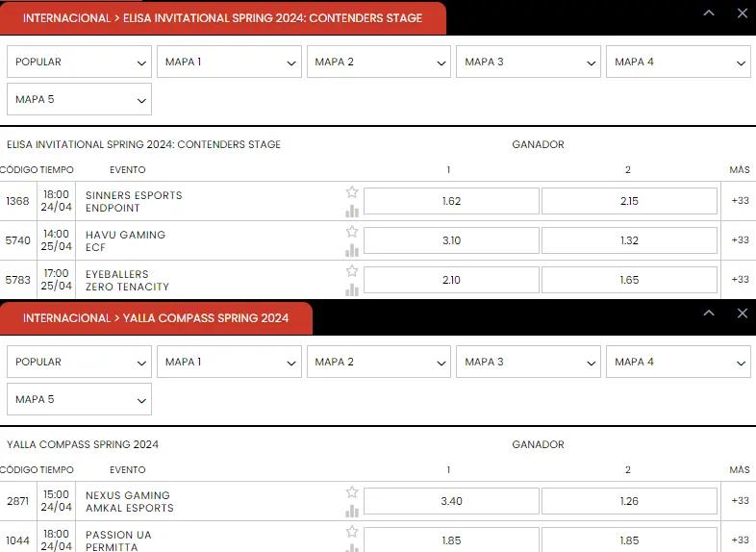Select the Internacional Yalla Compass Spring 2024 tab
756x552 pixels.
[156, 318]
